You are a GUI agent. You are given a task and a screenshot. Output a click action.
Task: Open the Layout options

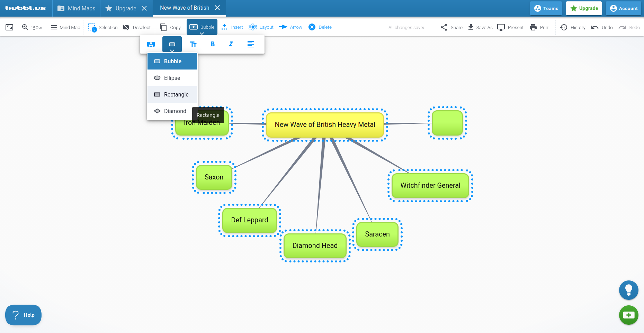[261, 27]
